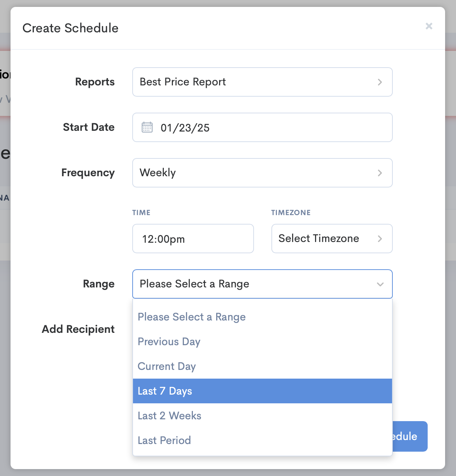Close the Create Schedule dialog
The image size is (456, 476).
pyautogui.click(x=429, y=26)
